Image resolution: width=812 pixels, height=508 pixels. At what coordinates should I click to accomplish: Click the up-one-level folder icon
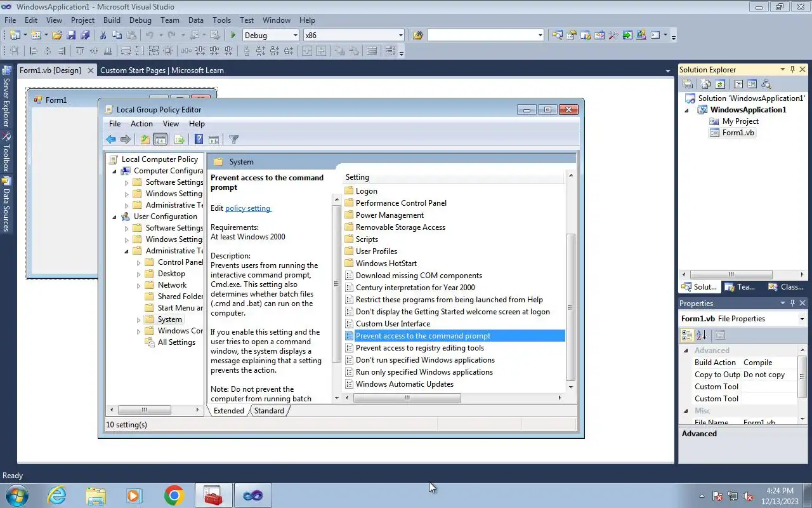click(145, 140)
